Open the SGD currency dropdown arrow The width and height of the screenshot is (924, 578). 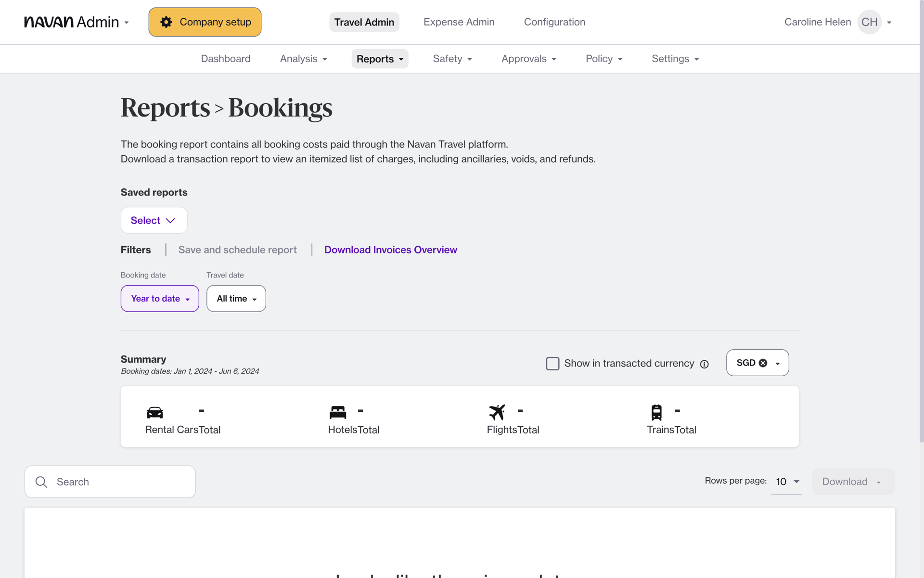point(778,364)
